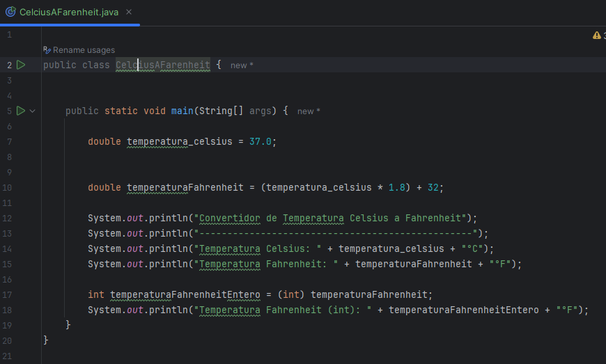Click line number 7 in the gutter
Viewport: 606px width, 364px height.
8,141
